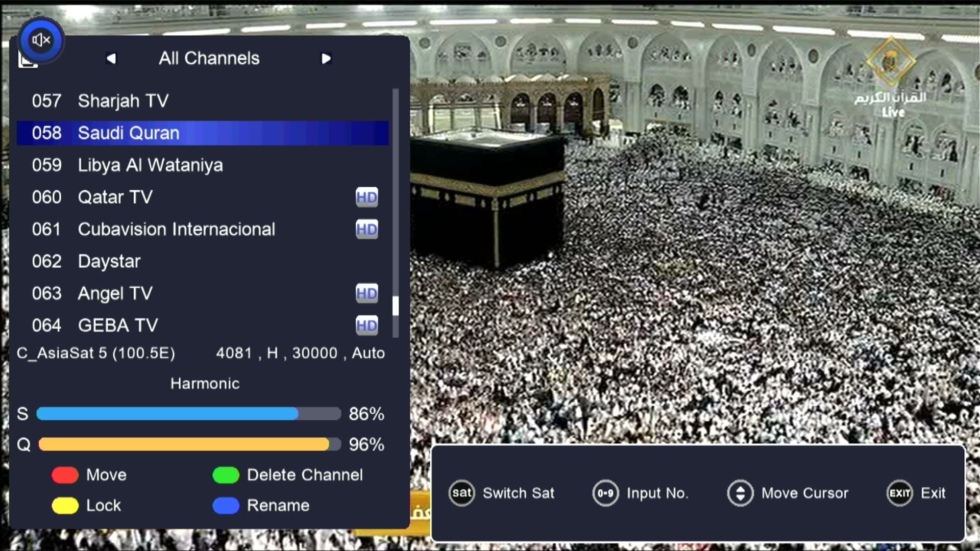Select channel 057 Sharjah TV
This screenshot has width=980, height=551.
tap(122, 101)
